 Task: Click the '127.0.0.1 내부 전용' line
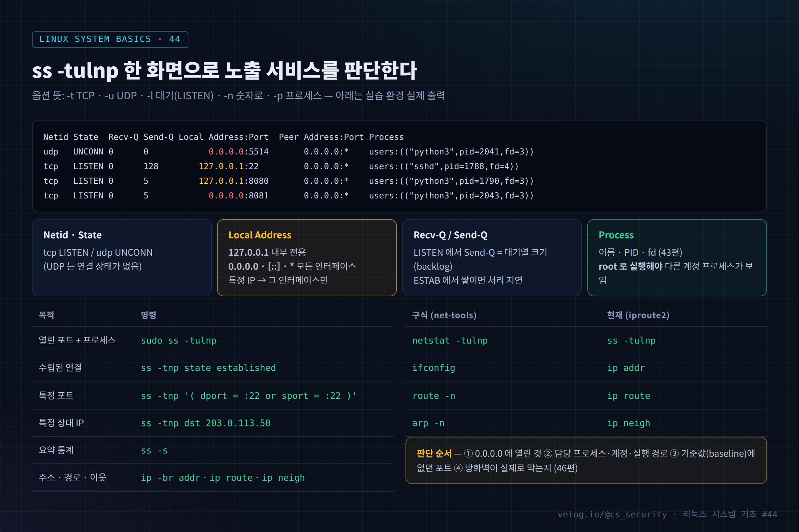[x=267, y=252]
